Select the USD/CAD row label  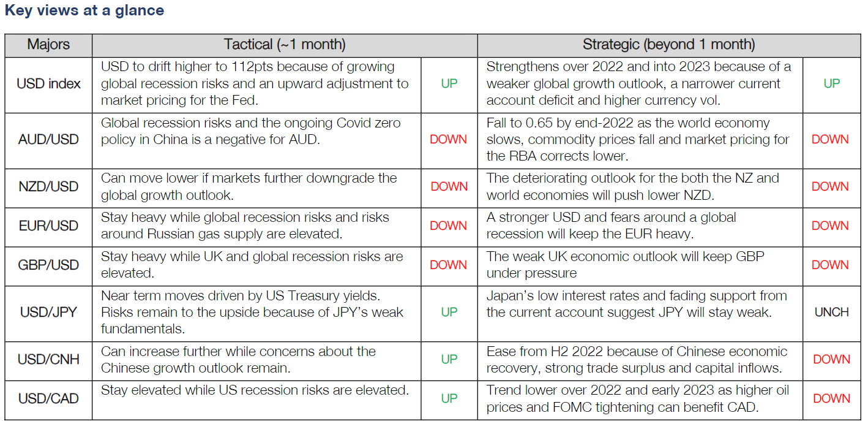48,398
